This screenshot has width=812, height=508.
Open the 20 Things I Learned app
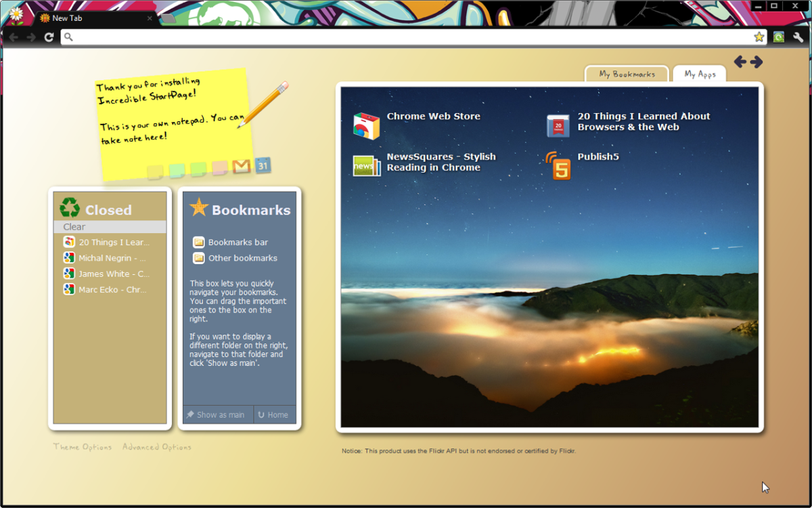pyautogui.click(x=558, y=126)
